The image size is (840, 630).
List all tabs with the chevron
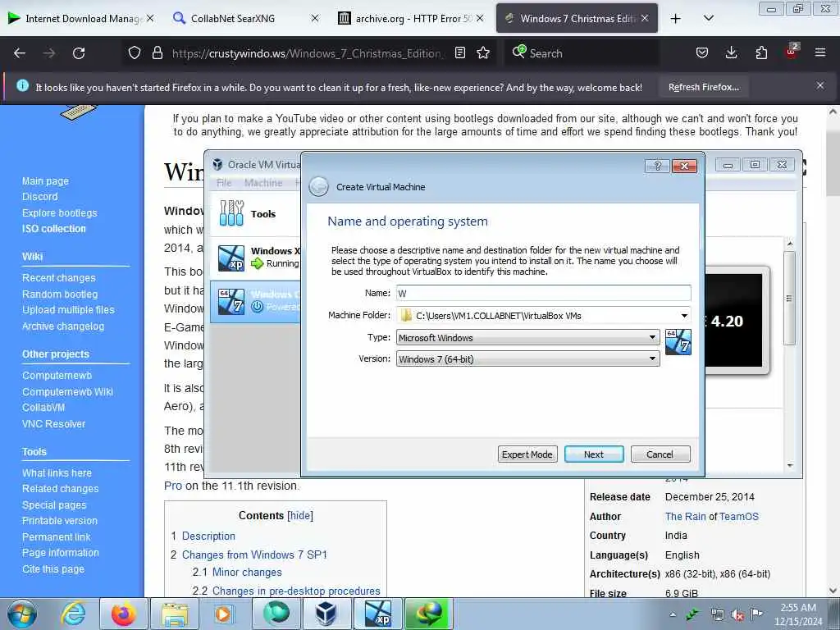[x=708, y=19]
